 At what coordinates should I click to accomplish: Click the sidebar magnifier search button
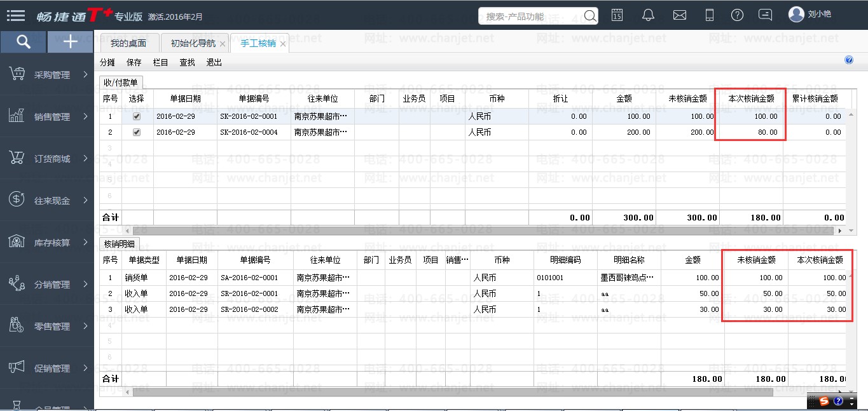pos(24,42)
